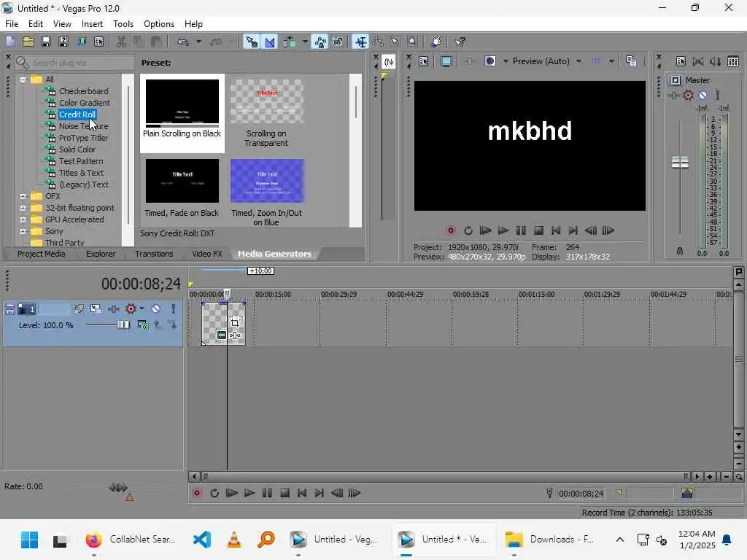Open Interactive Tutorials from the toolbar

pos(436,42)
